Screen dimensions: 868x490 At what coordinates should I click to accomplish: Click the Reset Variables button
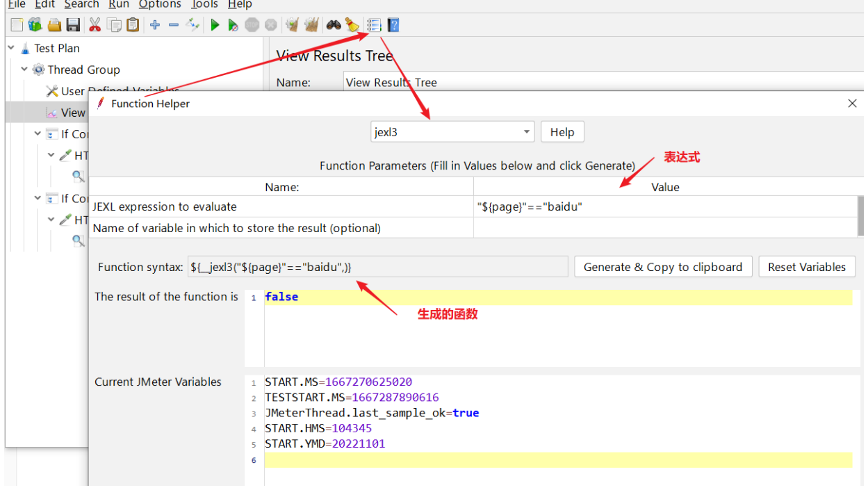[x=806, y=267]
